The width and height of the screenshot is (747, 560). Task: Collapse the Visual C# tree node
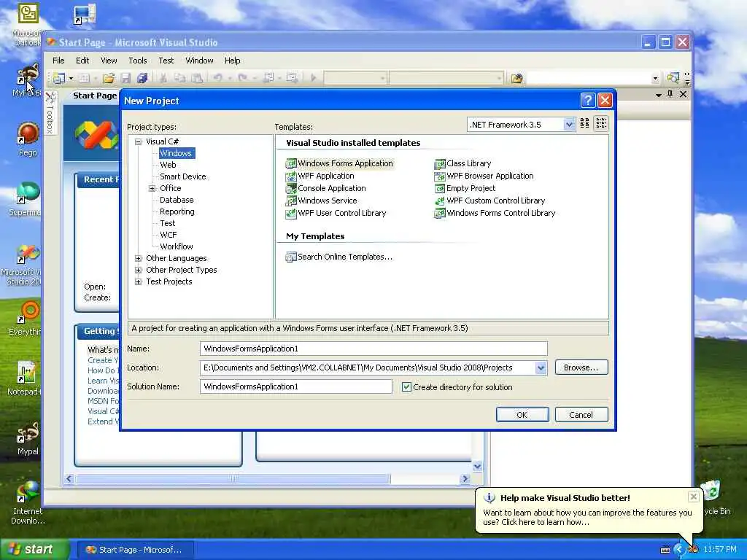(138, 141)
